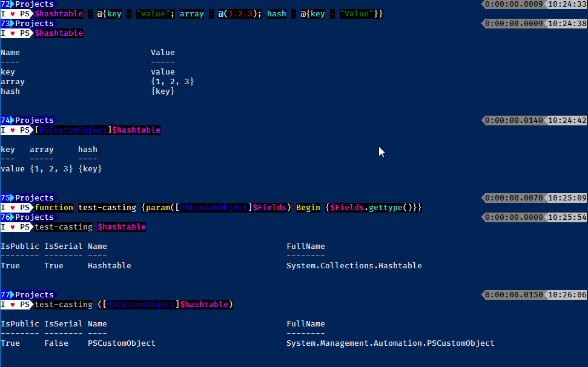This screenshot has width=588, height=367.
Task: Click "False" under IsSerial
Action: click(x=56, y=343)
